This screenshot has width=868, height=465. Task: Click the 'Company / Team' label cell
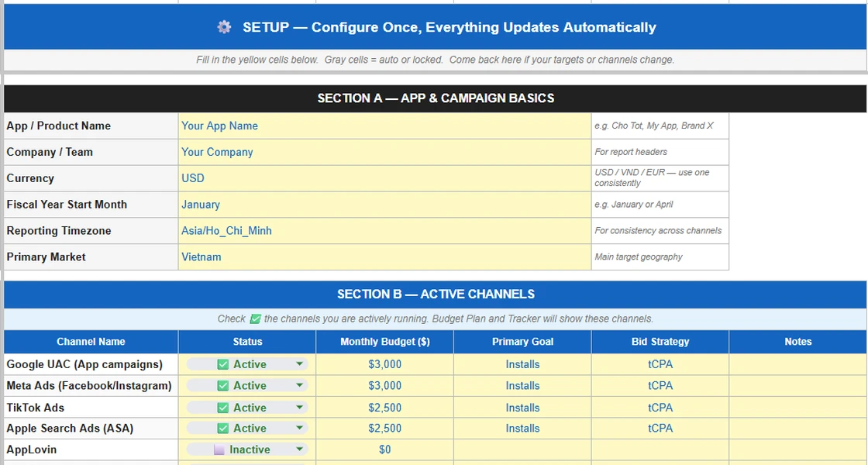coord(91,152)
